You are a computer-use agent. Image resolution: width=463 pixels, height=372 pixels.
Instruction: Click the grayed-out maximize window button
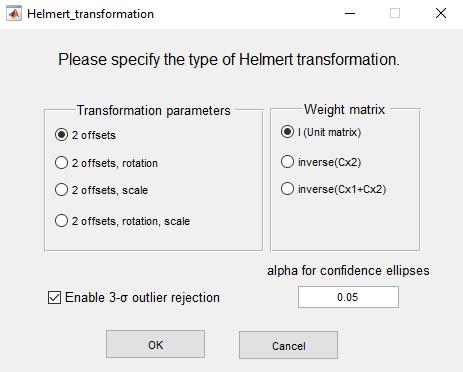[395, 14]
